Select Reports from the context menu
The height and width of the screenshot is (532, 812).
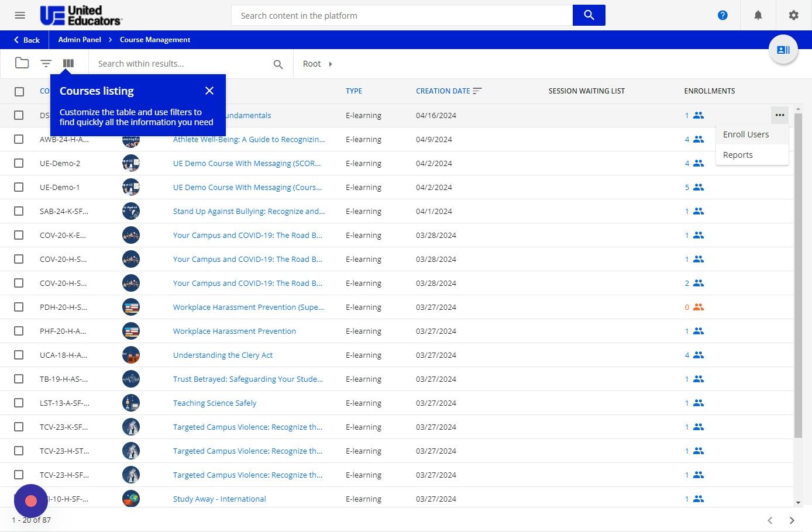click(x=738, y=155)
